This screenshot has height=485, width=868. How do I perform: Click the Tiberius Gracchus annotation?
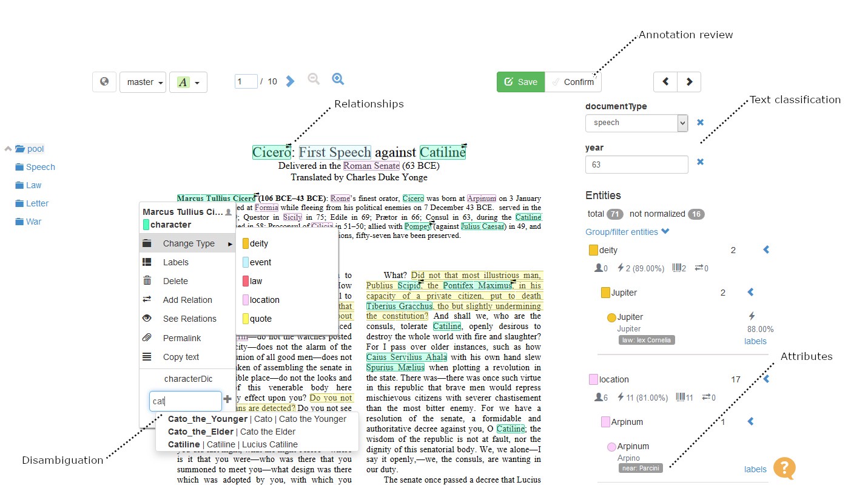tap(399, 306)
